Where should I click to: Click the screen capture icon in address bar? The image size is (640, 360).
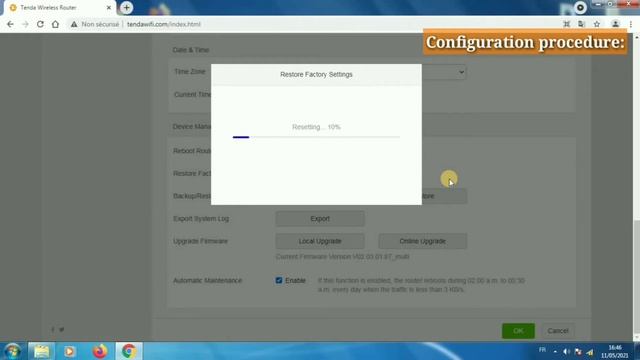click(x=567, y=24)
